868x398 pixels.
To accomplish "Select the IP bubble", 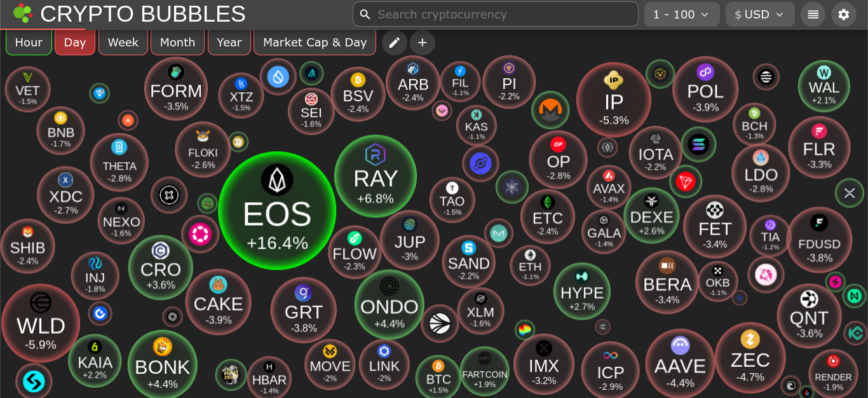I will [x=614, y=99].
